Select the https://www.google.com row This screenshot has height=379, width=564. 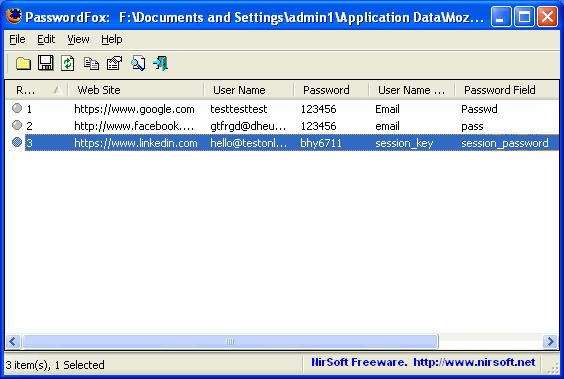(x=282, y=109)
